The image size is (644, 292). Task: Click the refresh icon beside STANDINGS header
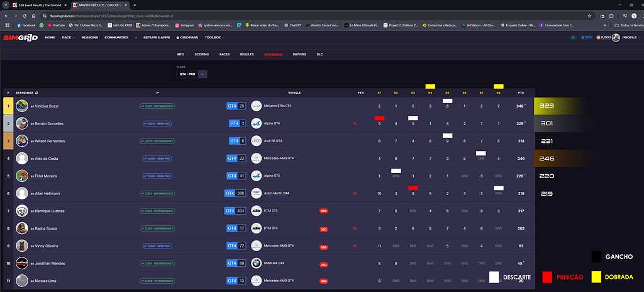(37, 93)
